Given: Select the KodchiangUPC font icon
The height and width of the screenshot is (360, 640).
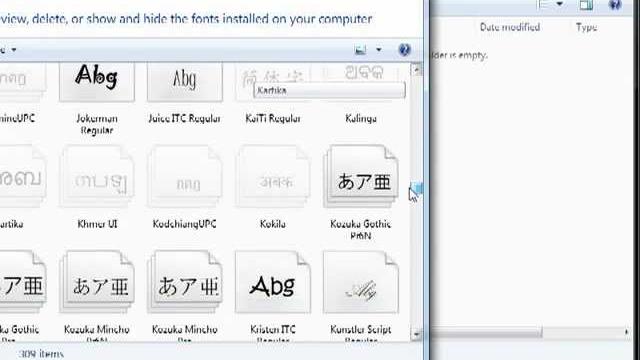Looking at the screenshot, I should click(185, 177).
